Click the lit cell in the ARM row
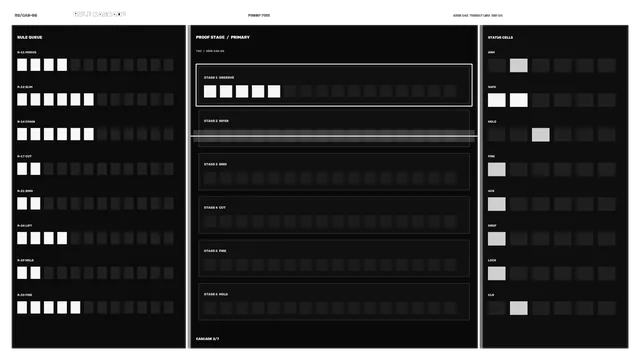The width and height of the screenshot is (640, 360). tap(518, 65)
